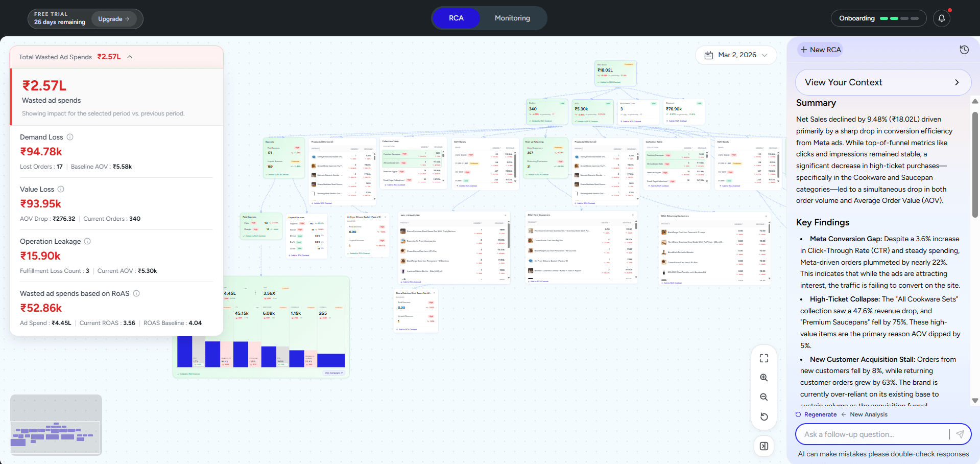The image size is (980, 464).
Task: Click the summary panel scroll-down arrow
Action: (975, 401)
